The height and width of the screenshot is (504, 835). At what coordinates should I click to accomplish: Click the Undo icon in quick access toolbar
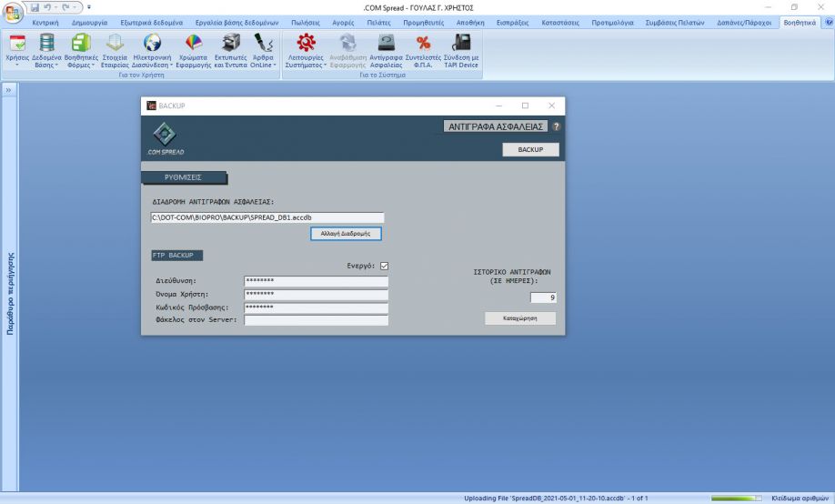47,7
